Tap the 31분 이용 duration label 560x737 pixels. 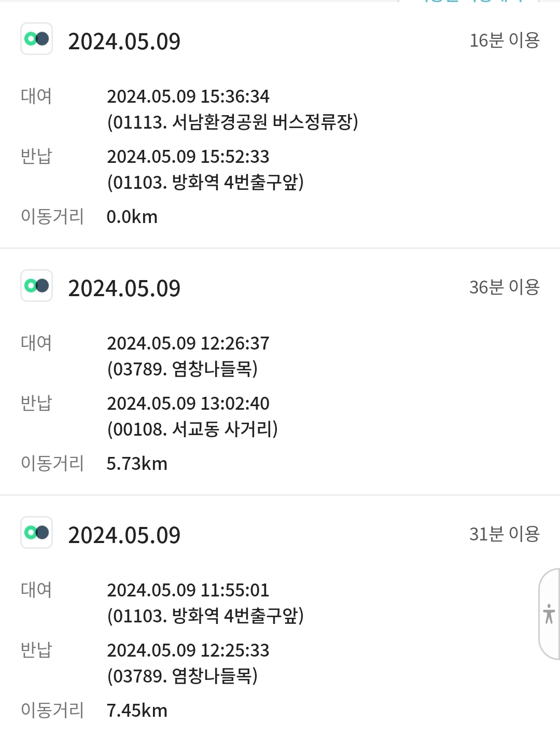coord(504,534)
